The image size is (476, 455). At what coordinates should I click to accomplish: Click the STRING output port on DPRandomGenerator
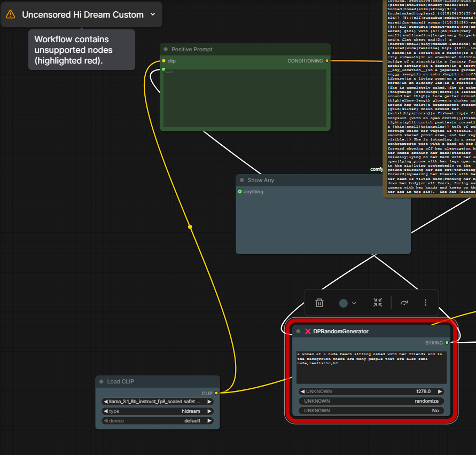click(447, 343)
